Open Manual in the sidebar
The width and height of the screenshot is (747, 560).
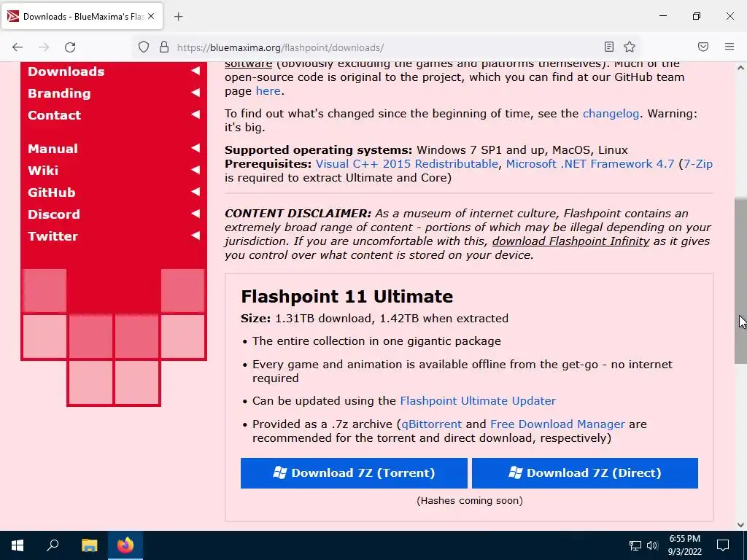click(53, 149)
